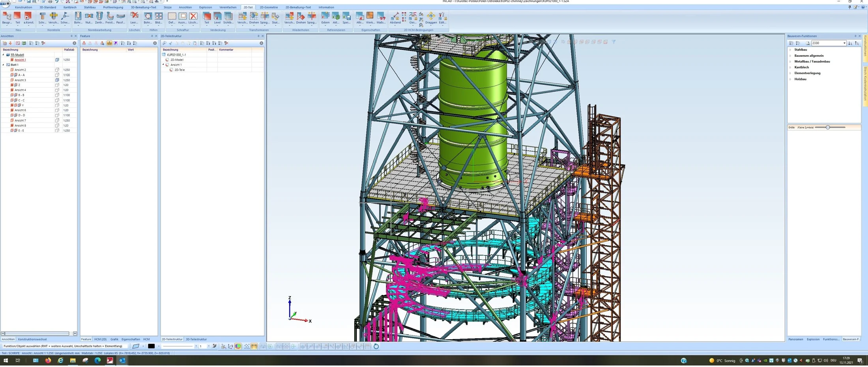Click the Bohrung tool in Normbearbeitung
Image resolution: width=868 pixels, height=367 pixels.
tap(78, 18)
